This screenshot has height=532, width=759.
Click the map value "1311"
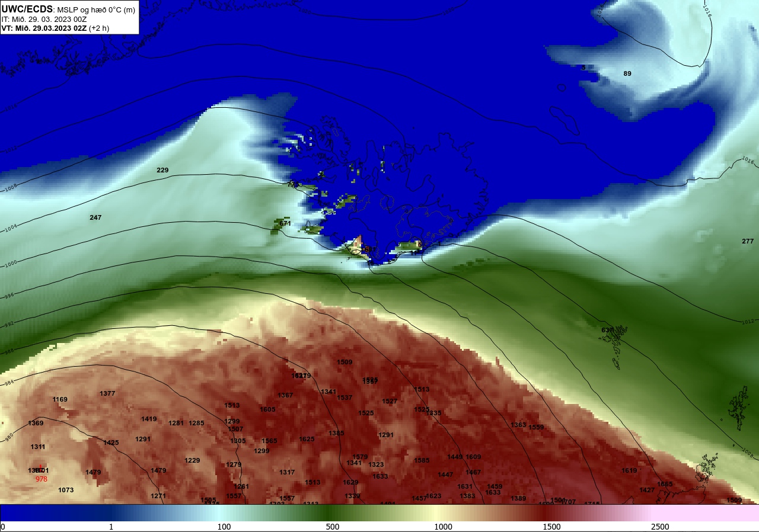38,447
